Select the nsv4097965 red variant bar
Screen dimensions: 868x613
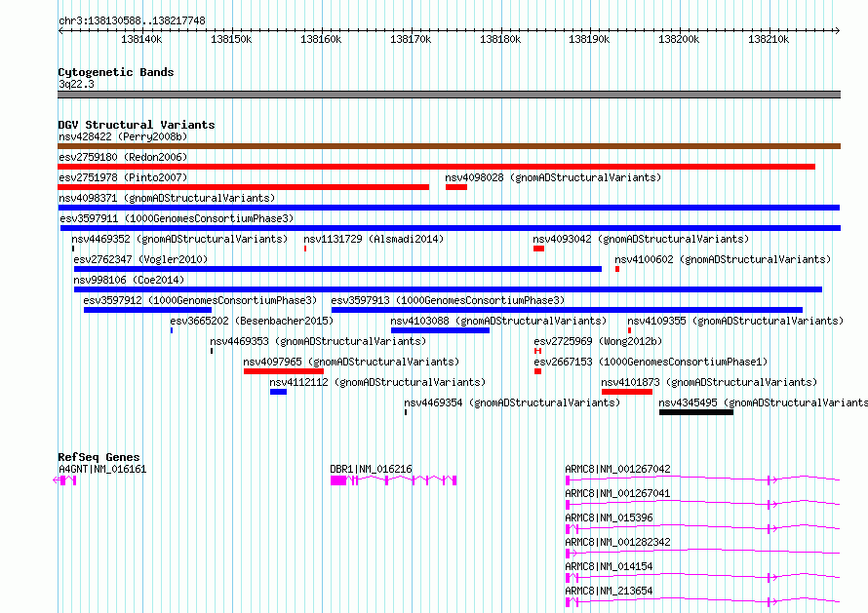284,371
